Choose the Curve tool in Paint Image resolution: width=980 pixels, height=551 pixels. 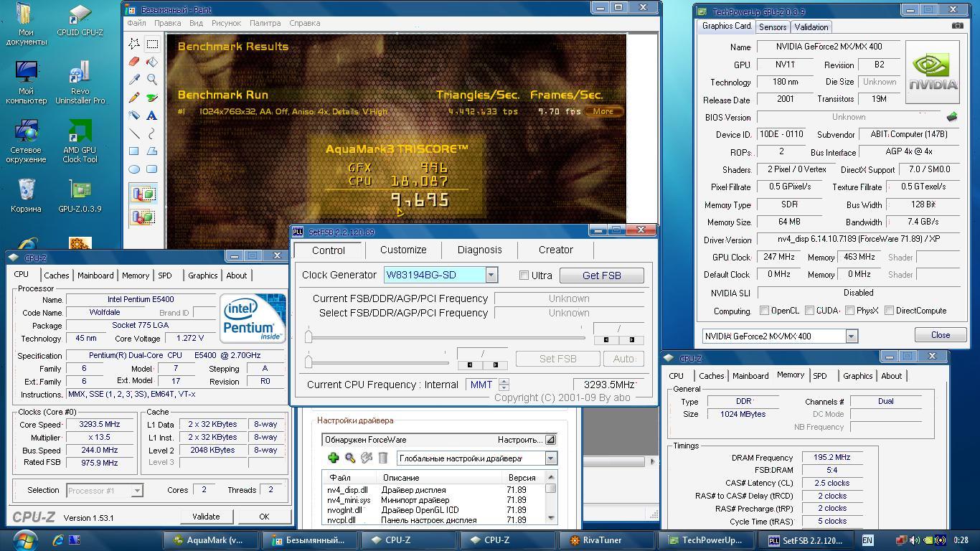[x=152, y=133]
